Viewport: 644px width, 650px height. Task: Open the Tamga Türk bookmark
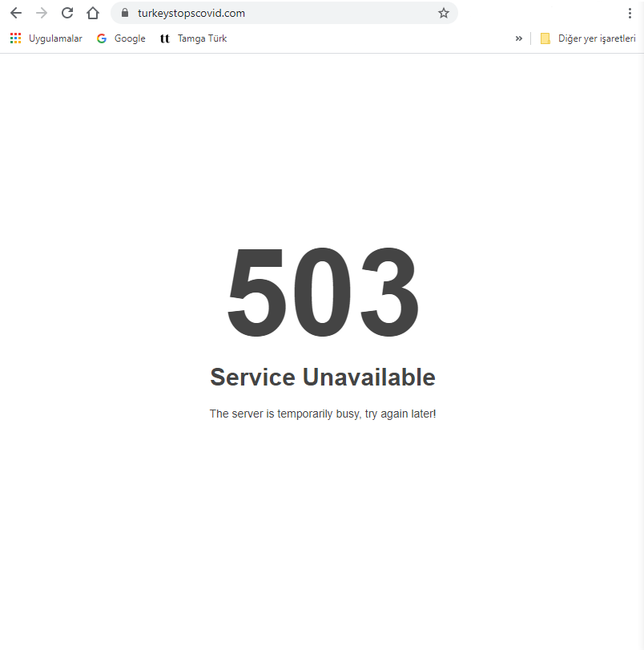pos(202,38)
